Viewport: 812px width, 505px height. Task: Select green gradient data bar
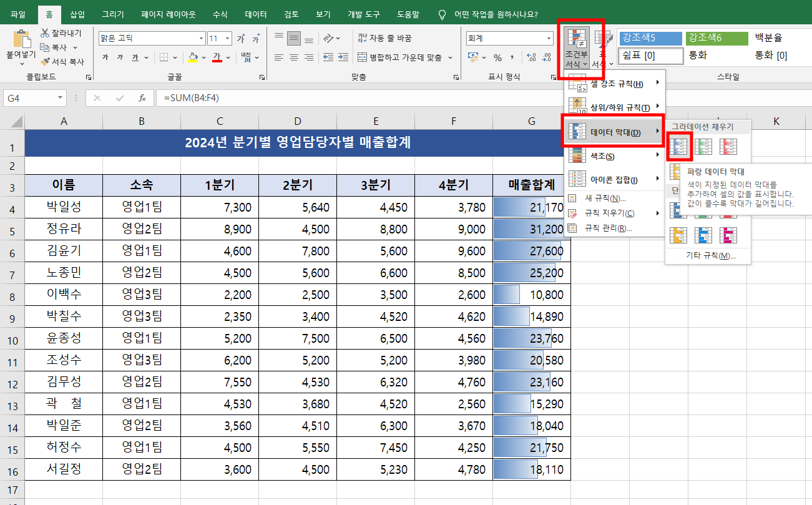click(704, 147)
